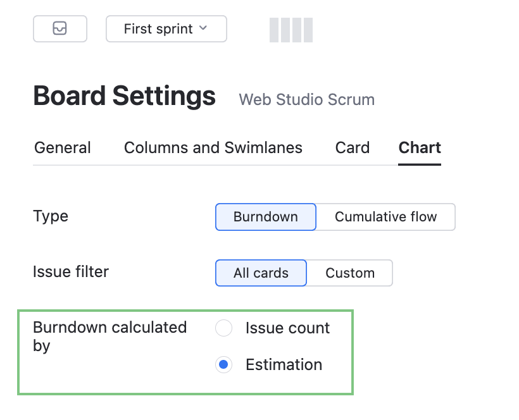
Task: Set issue filter to All cards
Action: [261, 273]
